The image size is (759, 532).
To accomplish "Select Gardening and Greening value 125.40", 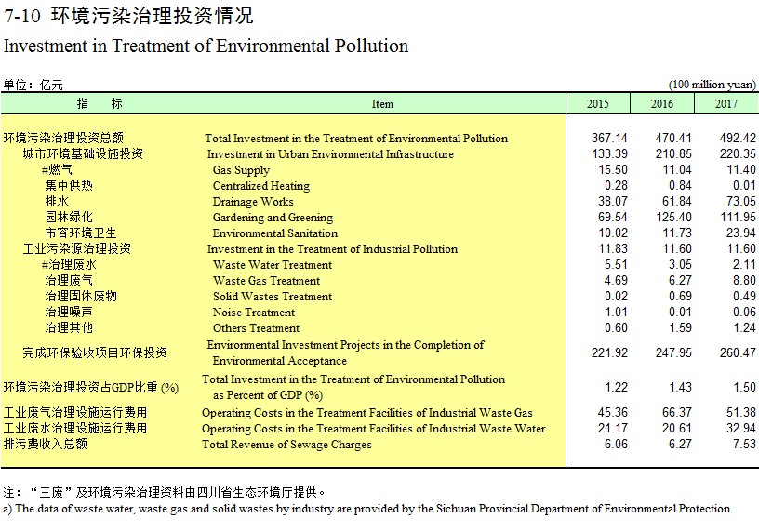I will [x=673, y=218].
